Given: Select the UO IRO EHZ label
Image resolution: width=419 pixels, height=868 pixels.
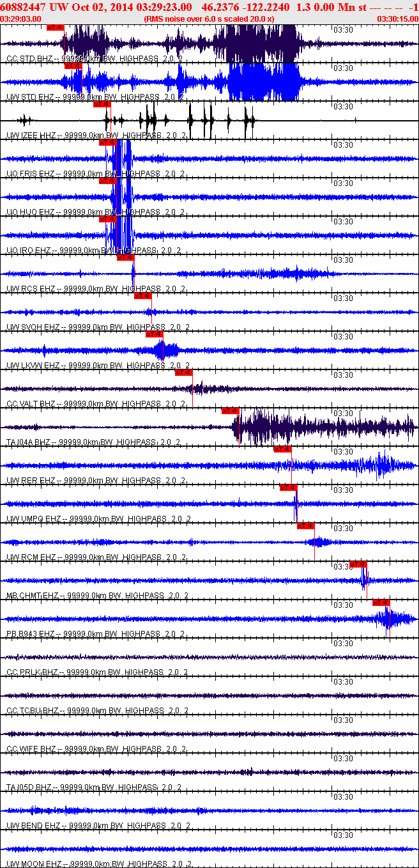Looking at the screenshot, I should point(94,251).
